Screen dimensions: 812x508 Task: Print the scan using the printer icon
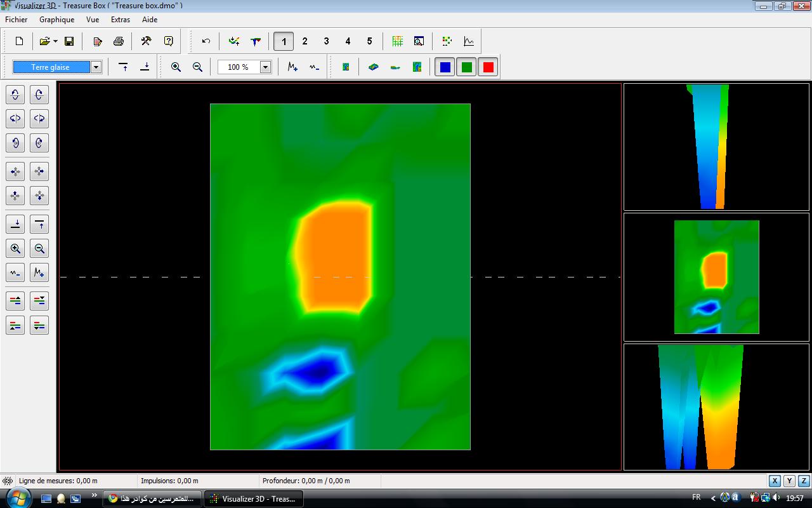click(x=118, y=41)
